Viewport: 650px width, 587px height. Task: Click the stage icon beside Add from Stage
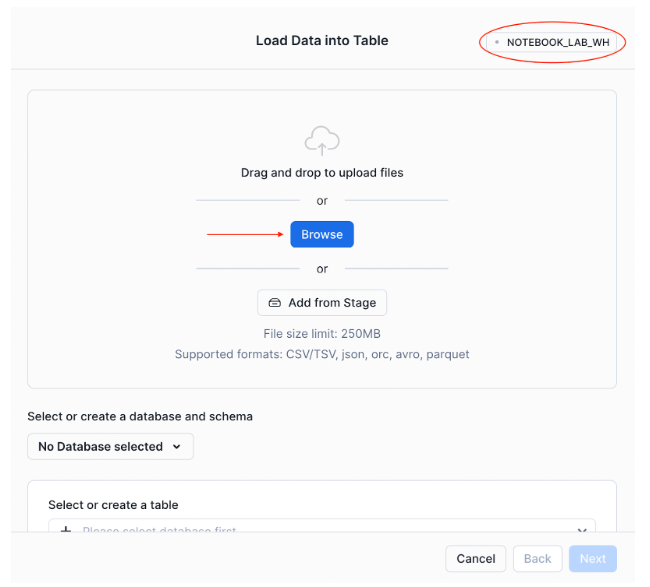[x=274, y=303]
